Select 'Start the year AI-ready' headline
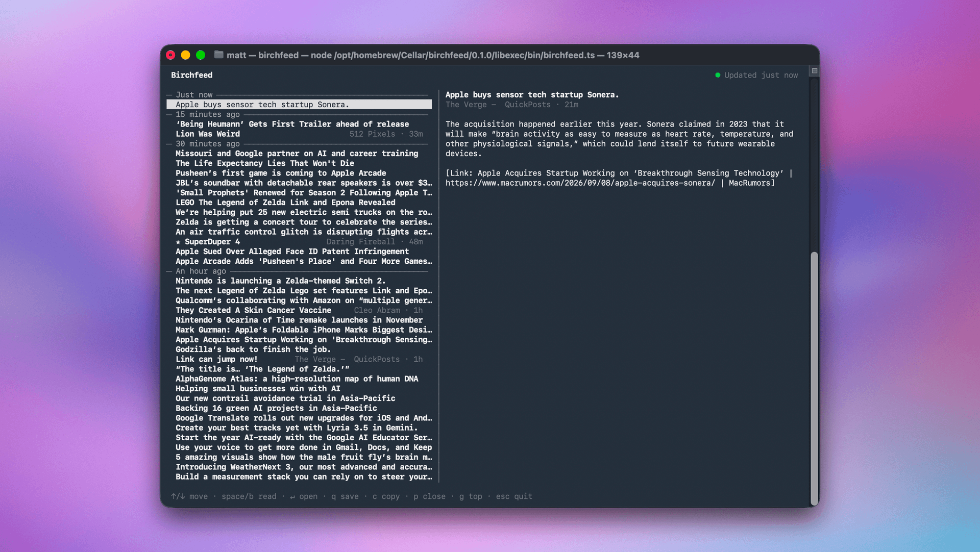 tap(304, 438)
